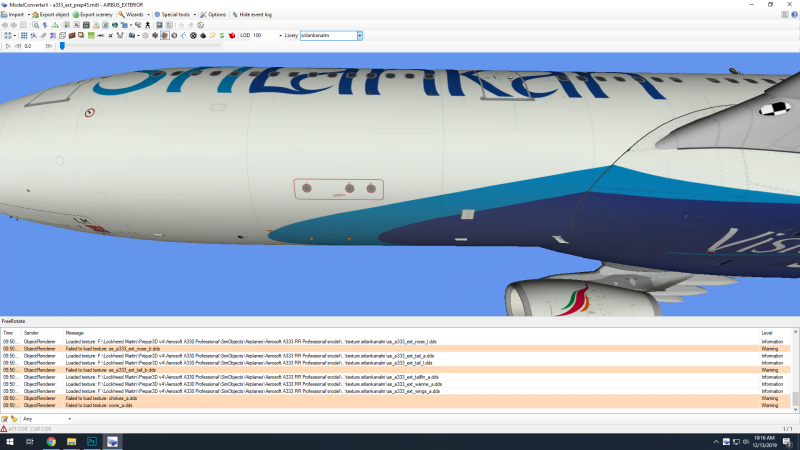Click the clock refresh icon
Image resolution: width=800 pixels, height=450 pixels.
point(201,25)
